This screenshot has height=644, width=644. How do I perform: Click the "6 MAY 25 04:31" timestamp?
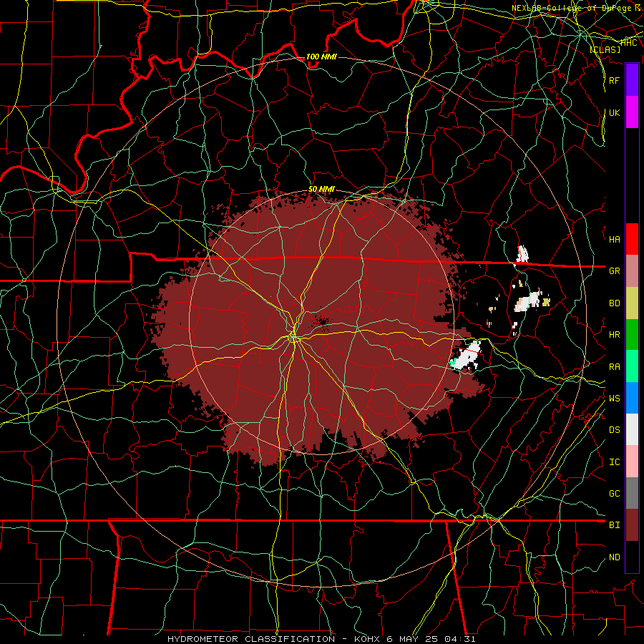pyautogui.click(x=431, y=639)
